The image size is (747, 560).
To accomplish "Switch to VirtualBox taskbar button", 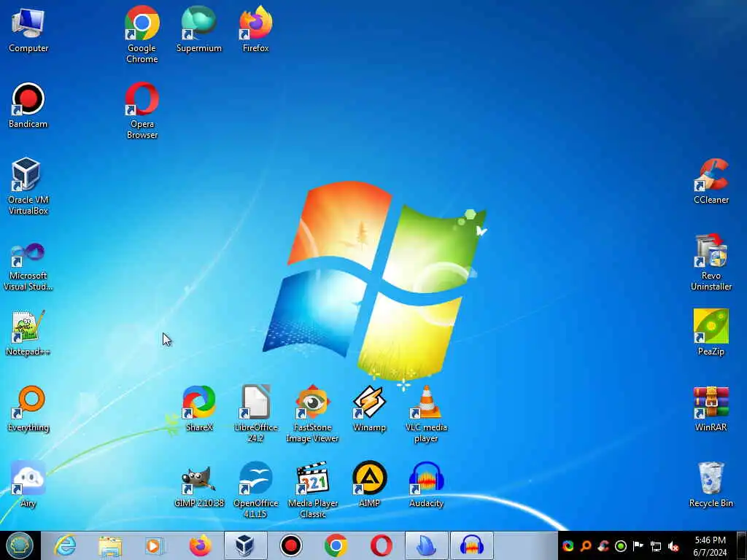I will [x=245, y=545].
